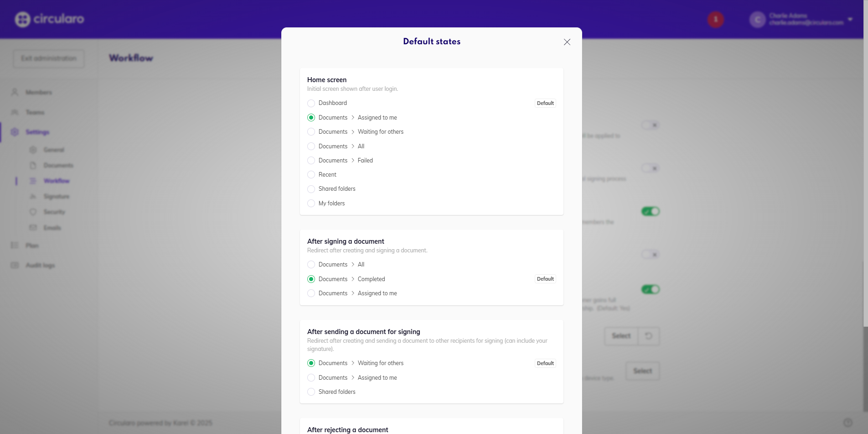Choose Documents Waiting for others home screen
868x434 pixels.
[311, 132]
